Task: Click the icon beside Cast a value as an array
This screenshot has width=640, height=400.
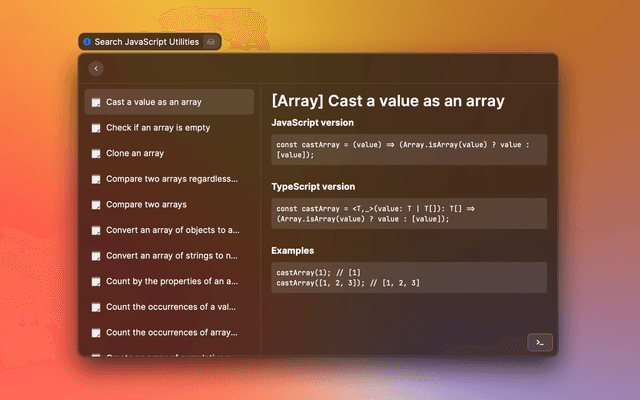Action: 95,102
